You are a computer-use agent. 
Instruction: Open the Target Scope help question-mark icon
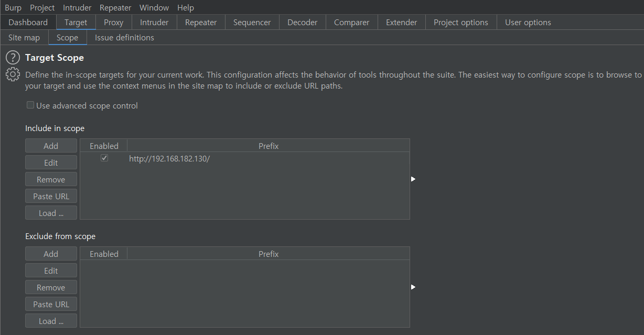point(13,58)
